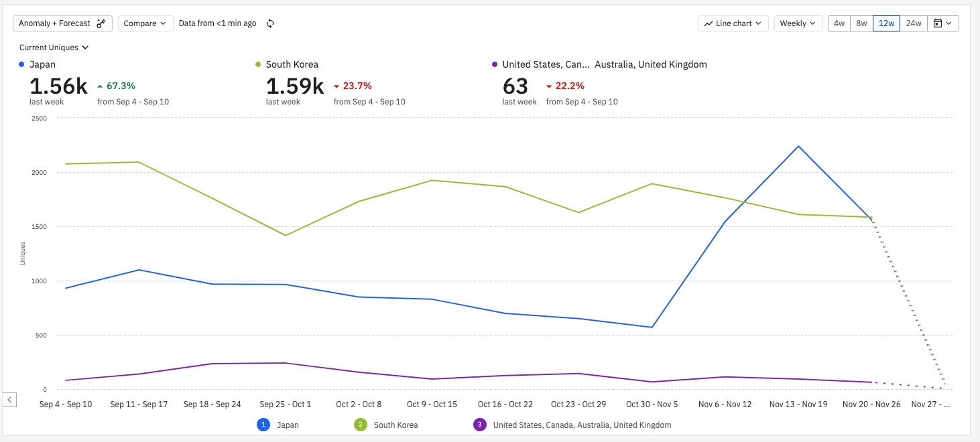Viewport: 980px width, 442px height.
Task: Click the line chart icon
Action: pyautogui.click(x=708, y=23)
